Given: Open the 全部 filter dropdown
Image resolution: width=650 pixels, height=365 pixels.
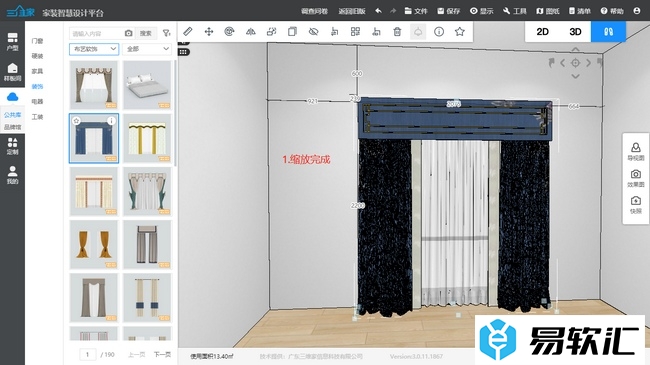Looking at the screenshot, I should pyautogui.click(x=147, y=49).
